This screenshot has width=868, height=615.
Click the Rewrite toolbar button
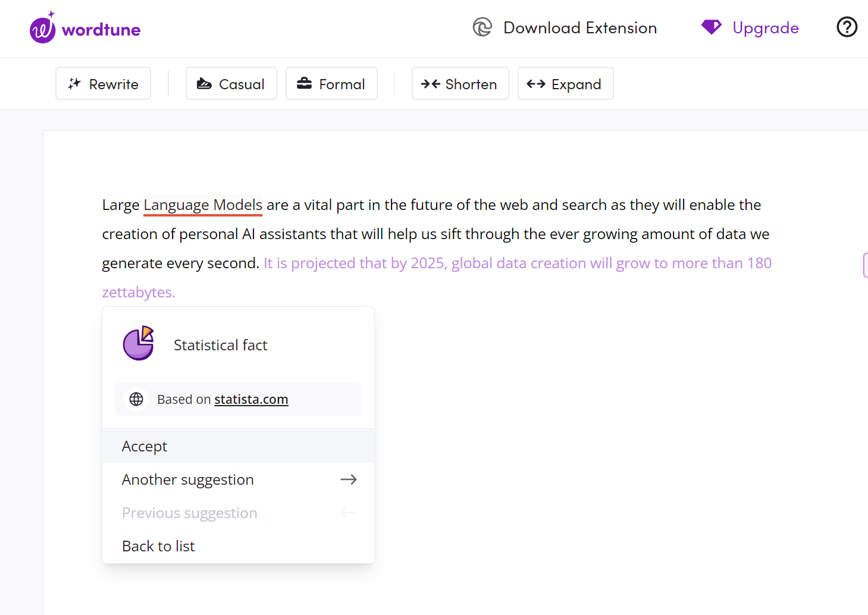click(x=103, y=84)
